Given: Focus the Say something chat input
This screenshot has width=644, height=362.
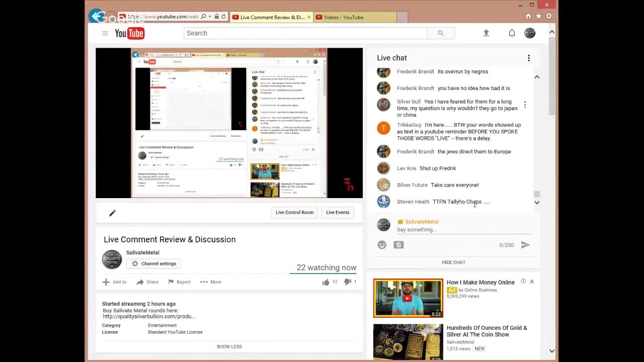Looking at the screenshot, I should [463, 230].
